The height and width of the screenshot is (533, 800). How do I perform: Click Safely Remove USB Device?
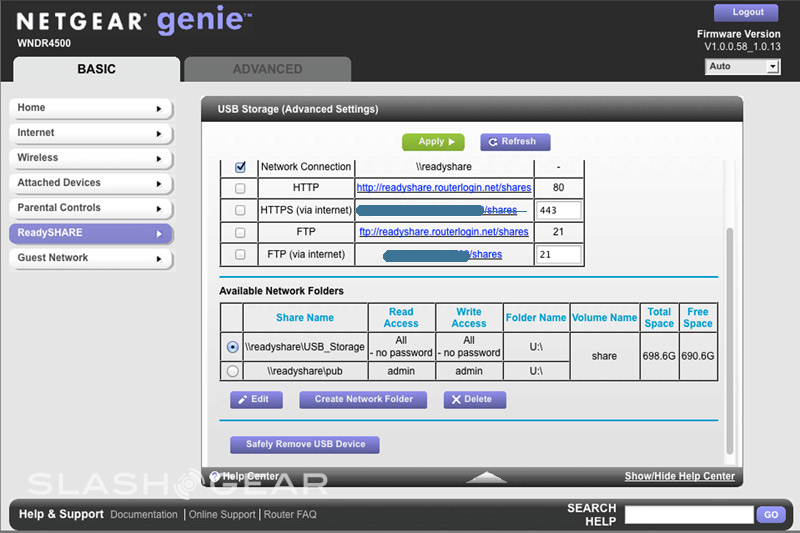coord(305,444)
